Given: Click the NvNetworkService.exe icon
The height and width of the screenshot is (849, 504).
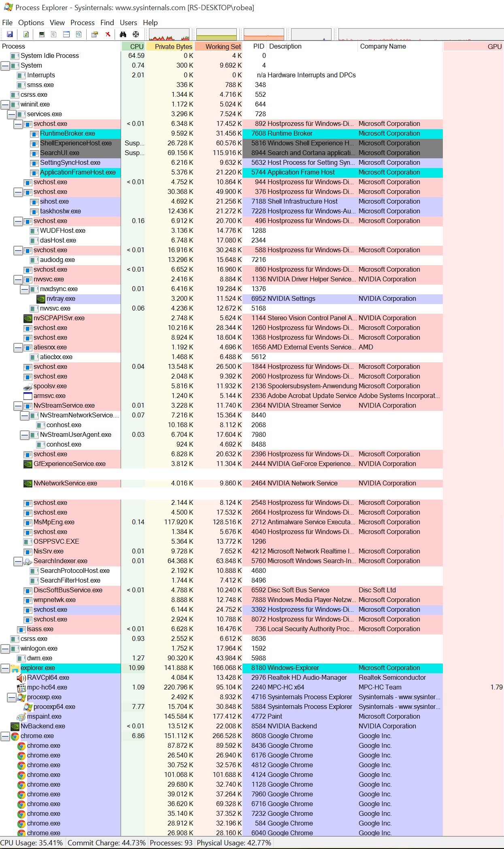Looking at the screenshot, I should point(28,483).
